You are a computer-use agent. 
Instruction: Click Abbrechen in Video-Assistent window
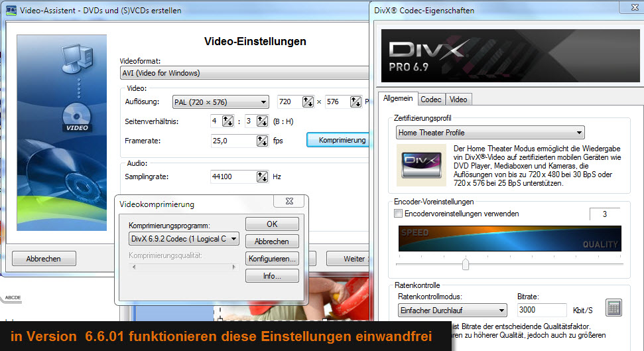point(44,259)
